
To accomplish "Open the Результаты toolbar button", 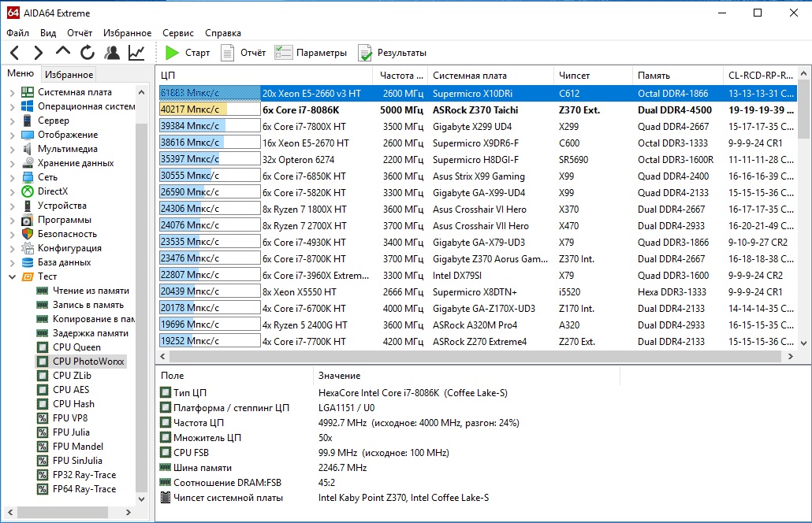I will tap(392, 53).
